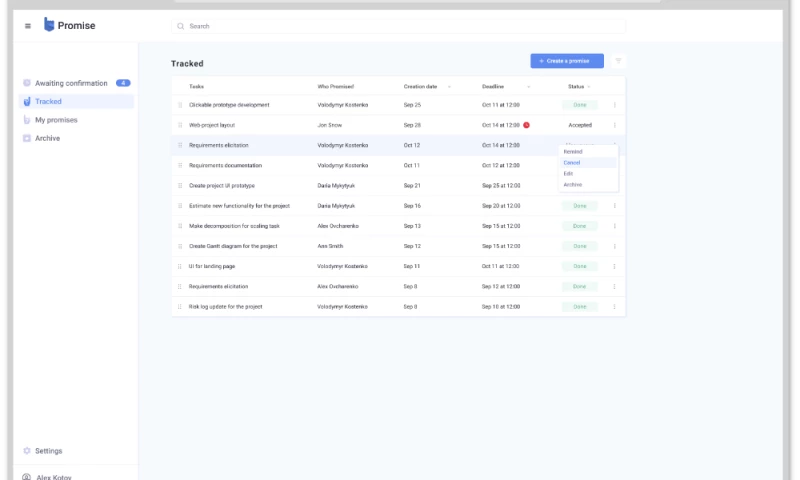Open three-dot menu for UI for landing page
The width and height of the screenshot is (800, 480).
pos(614,266)
